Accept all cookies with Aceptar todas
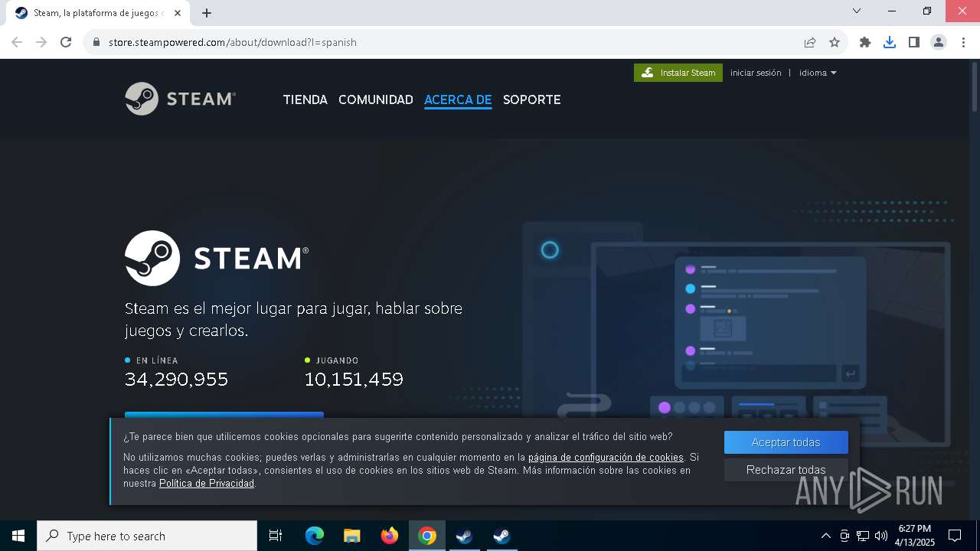 (786, 442)
